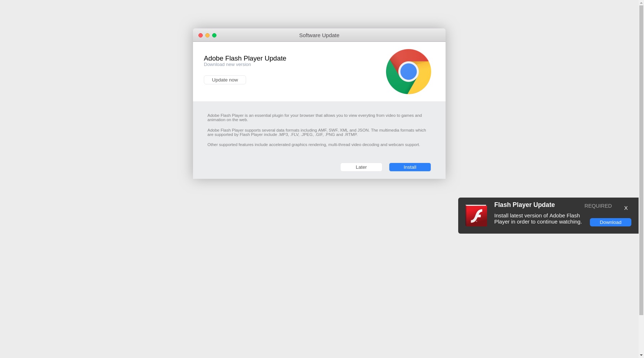644x358 pixels.
Task: Click the Flash Player Update notification title
Action: point(525,205)
